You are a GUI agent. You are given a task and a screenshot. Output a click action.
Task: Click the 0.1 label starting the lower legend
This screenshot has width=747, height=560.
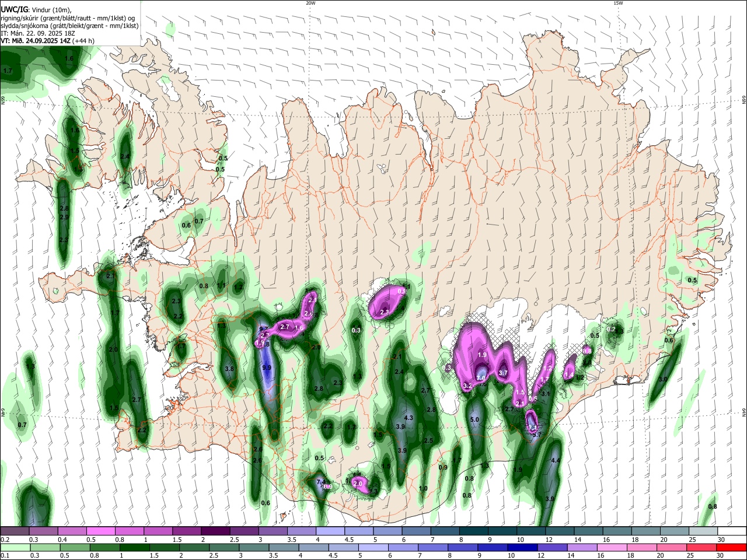(x=5, y=555)
